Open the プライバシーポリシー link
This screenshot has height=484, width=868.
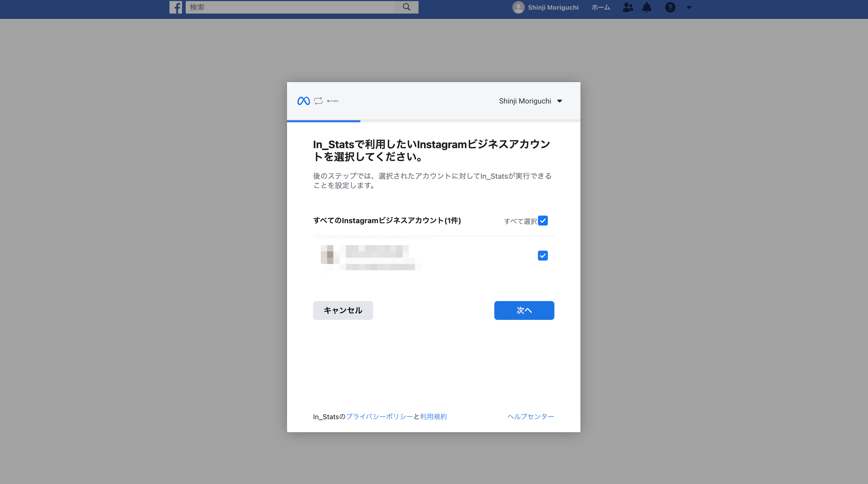tap(379, 417)
